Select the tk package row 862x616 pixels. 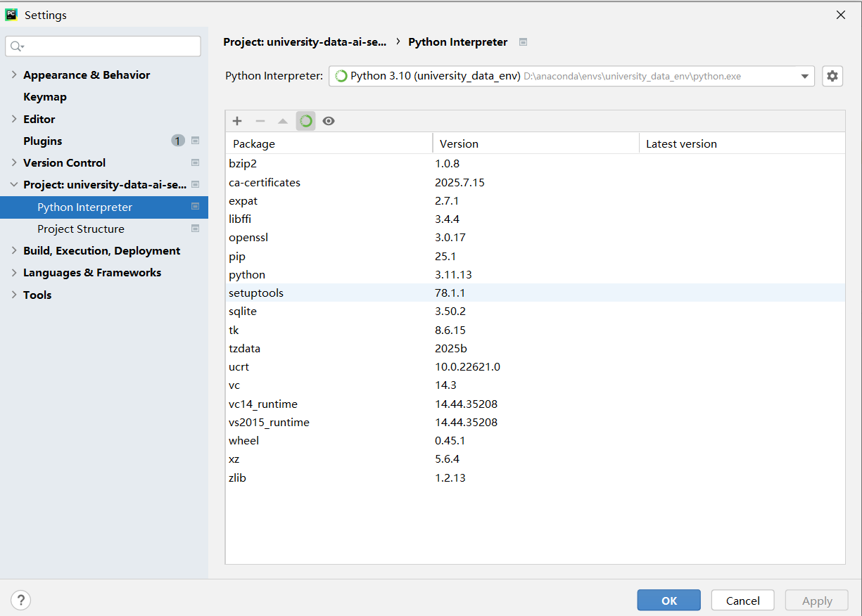pyautogui.click(x=535, y=330)
